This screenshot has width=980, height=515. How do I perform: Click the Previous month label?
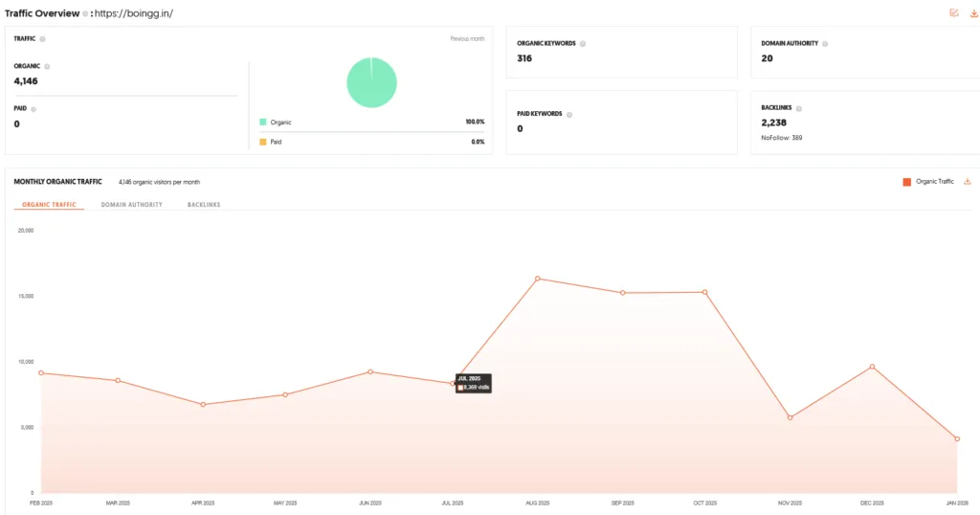[467, 38]
